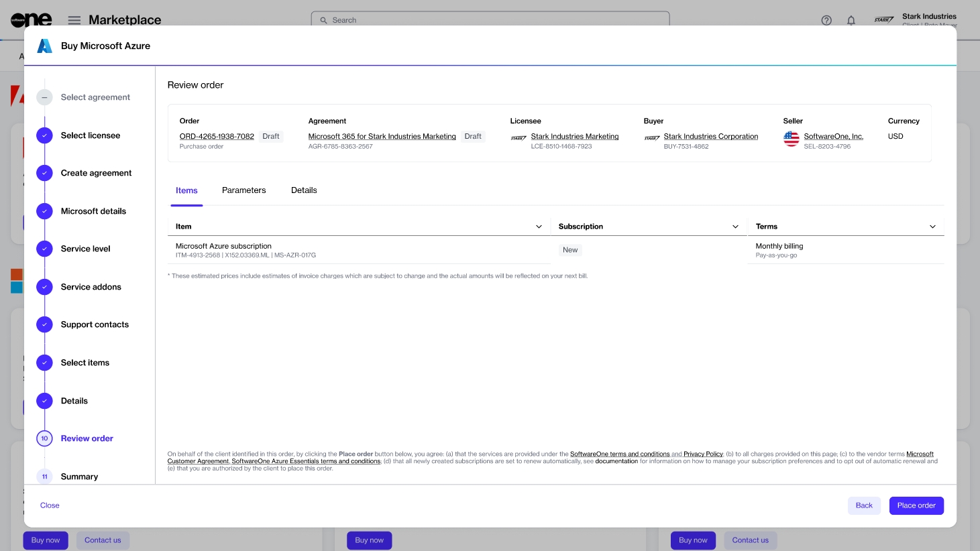The width and height of the screenshot is (980, 551).
Task: Click the Select licensee step checkmark
Action: [44, 135]
